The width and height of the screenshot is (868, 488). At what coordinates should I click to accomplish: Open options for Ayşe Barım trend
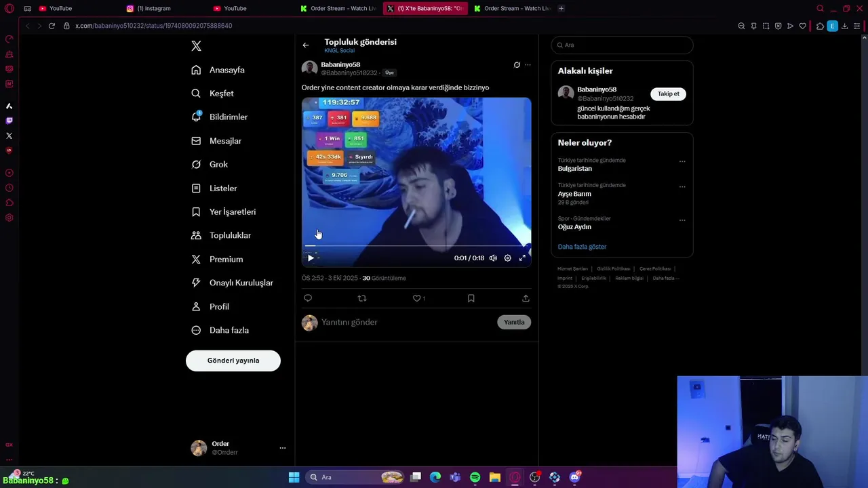point(682,186)
